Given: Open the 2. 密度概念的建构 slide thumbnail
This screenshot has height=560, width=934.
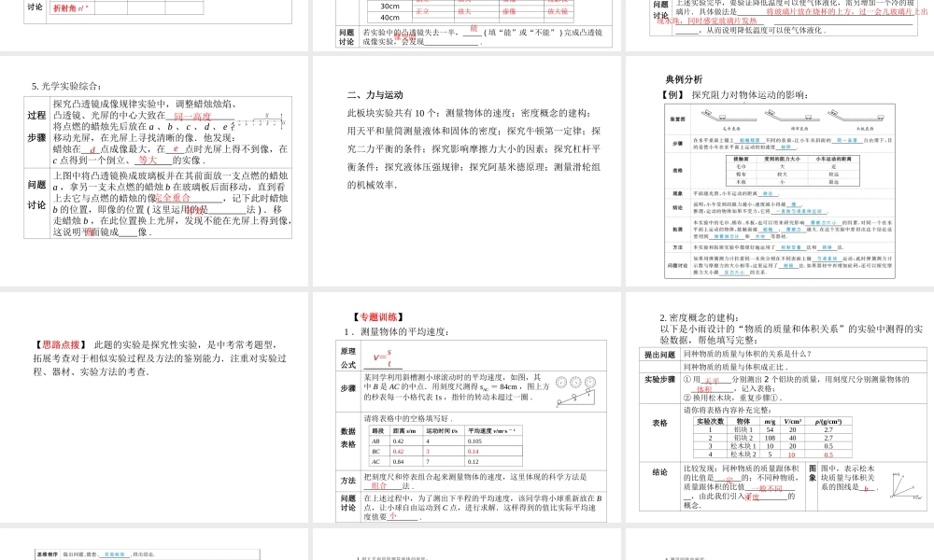Looking at the screenshot, I should (780, 407).
